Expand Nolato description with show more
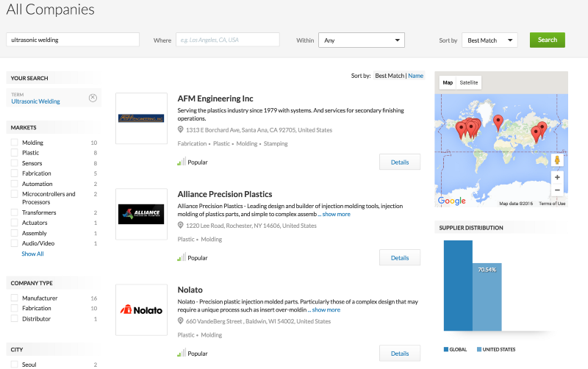This screenshot has height=369, width=588. (x=326, y=309)
